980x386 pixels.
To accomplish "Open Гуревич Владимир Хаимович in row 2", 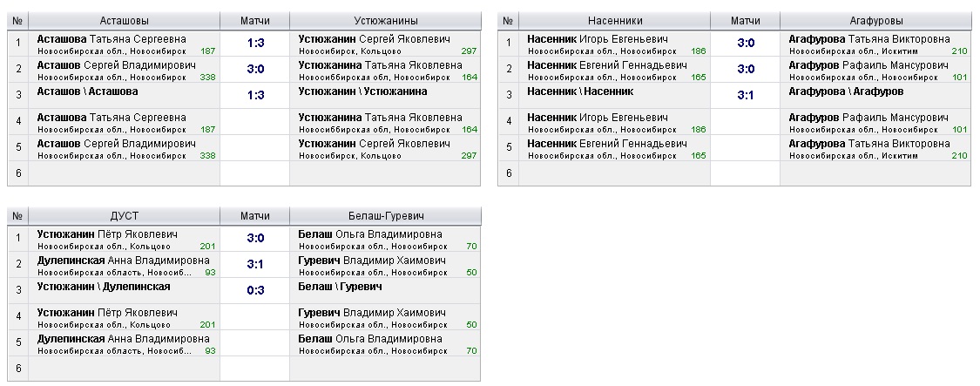I will click(x=372, y=261).
